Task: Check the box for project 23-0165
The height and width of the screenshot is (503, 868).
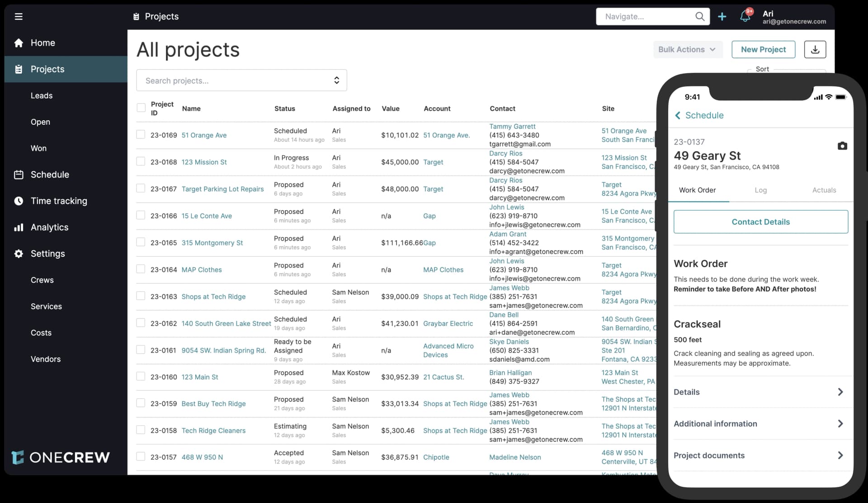Action: (x=141, y=242)
